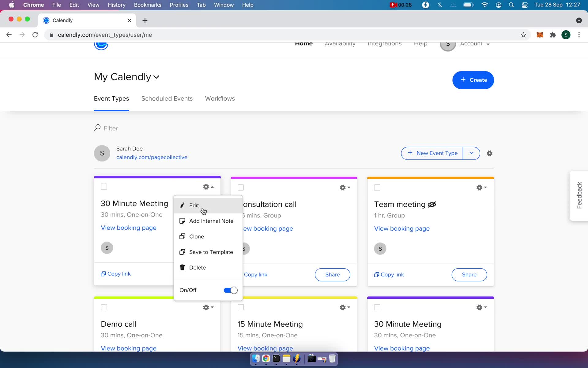Check the Team meeting checkbox
The width and height of the screenshot is (588, 368).
pos(377,187)
